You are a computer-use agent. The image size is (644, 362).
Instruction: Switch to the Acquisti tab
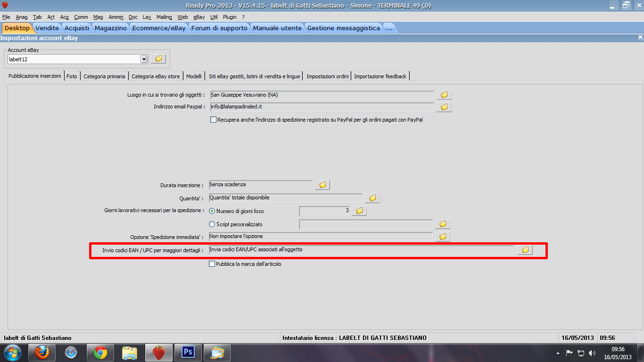pyautogui.click(x=77, y=28)
